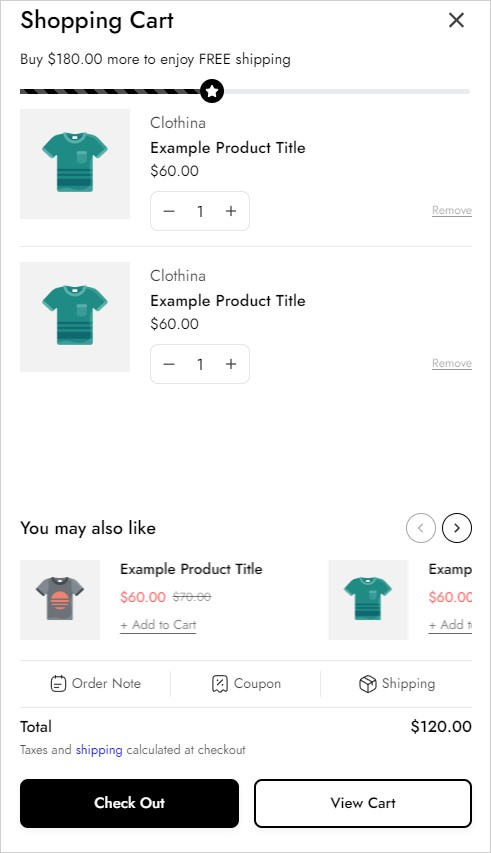
Task: Increase quantity of first cart item
Action: pos(231,211)
